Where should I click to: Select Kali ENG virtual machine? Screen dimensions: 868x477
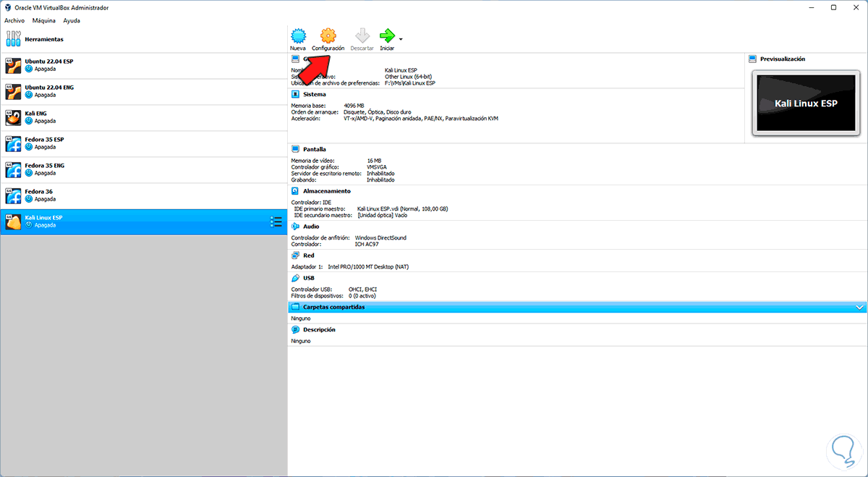pos(144,117)
